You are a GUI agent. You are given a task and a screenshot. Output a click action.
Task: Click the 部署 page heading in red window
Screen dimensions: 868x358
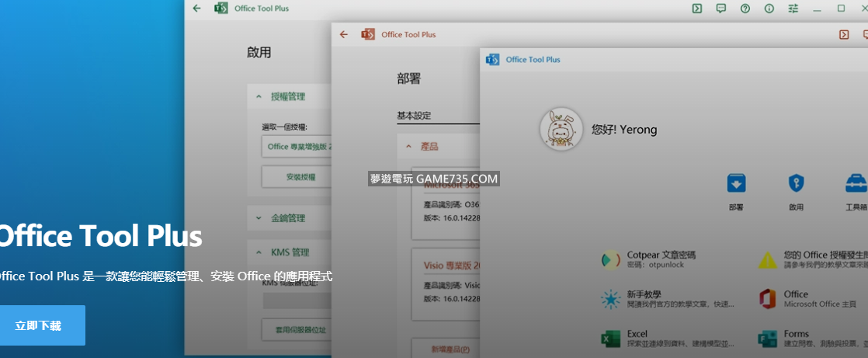[409, 79]
